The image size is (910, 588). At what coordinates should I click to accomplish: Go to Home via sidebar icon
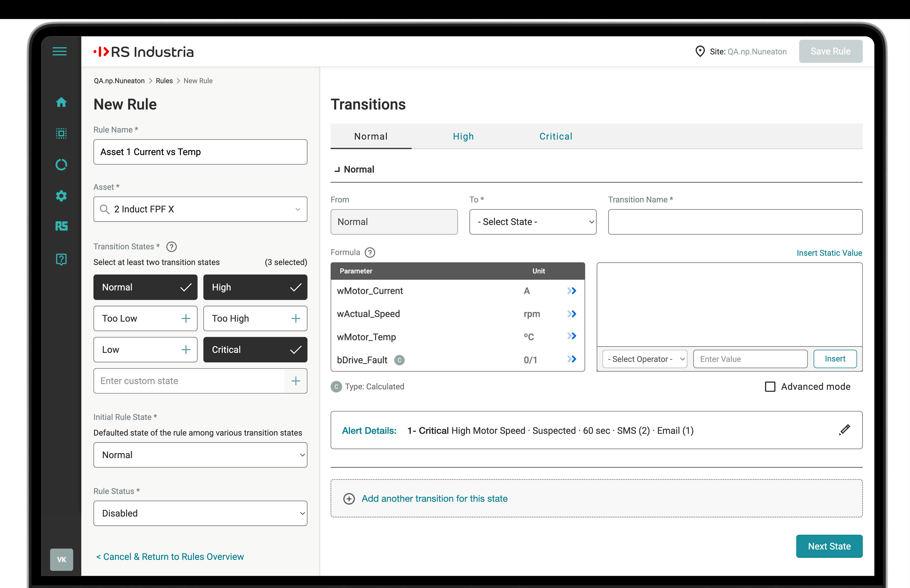[61, 102]
